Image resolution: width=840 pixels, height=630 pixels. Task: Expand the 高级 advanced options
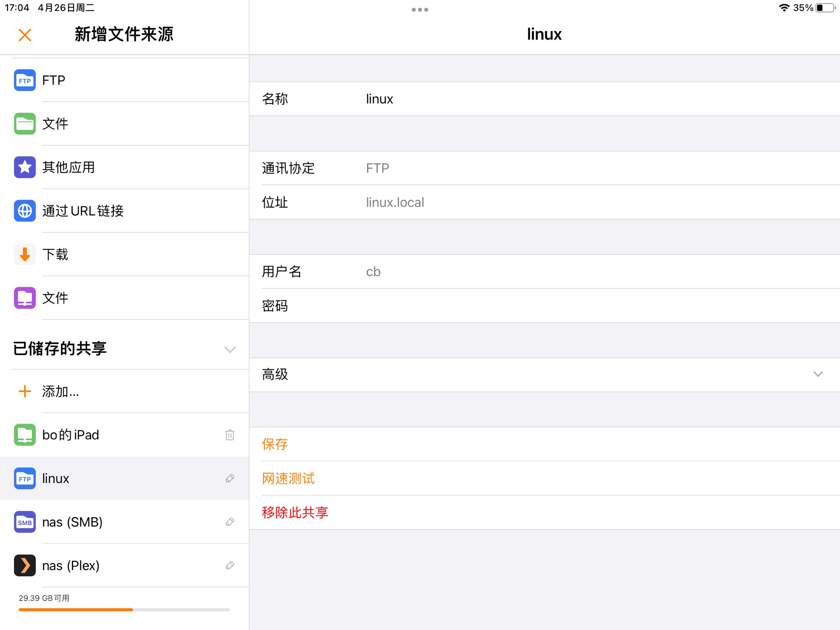(818, 374)
